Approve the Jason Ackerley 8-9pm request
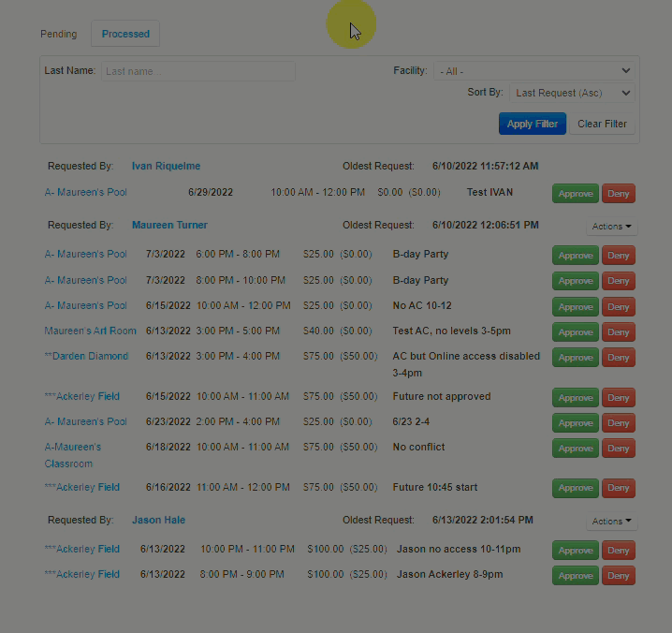 (575, 576)
